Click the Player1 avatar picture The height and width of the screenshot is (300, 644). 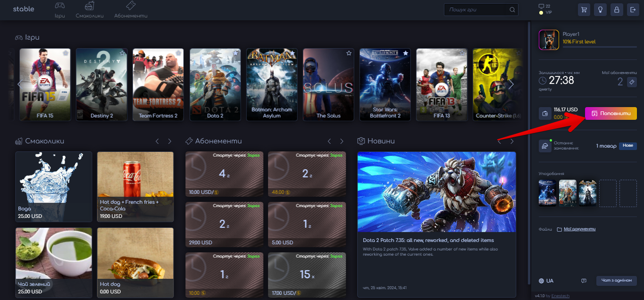[x=549, y=40]
